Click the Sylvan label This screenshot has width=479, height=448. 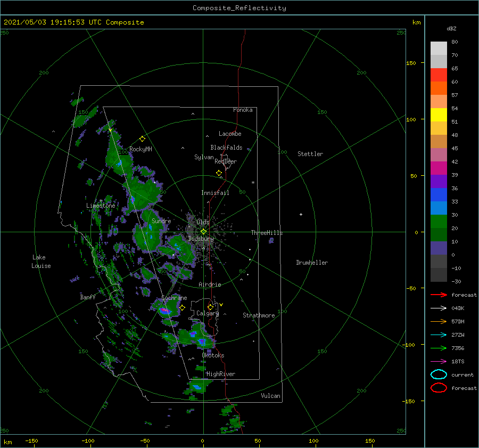pos(204,157)
